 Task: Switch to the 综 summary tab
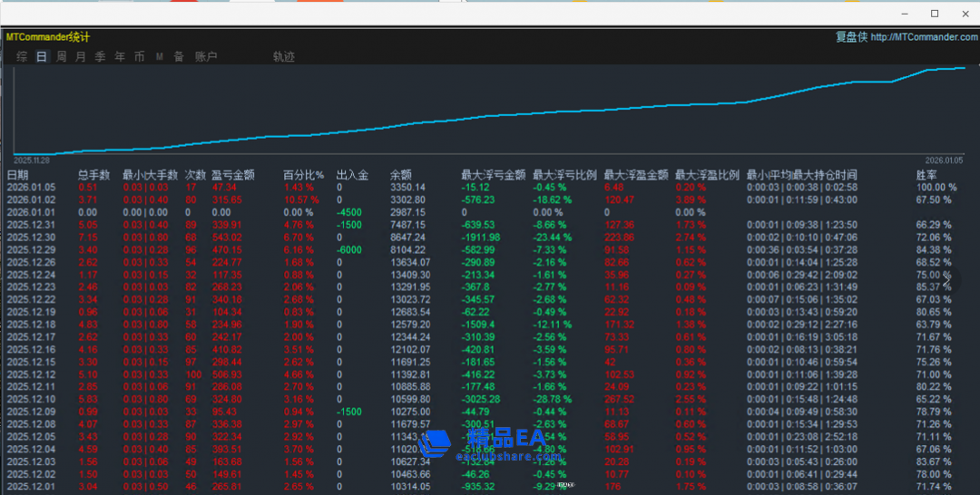click(22, 56)
